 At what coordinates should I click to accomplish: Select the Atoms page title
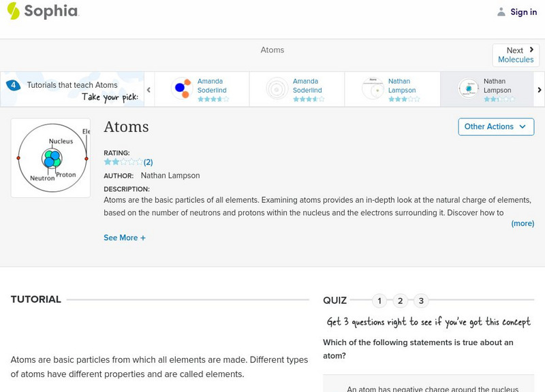[x=127, y=127]
